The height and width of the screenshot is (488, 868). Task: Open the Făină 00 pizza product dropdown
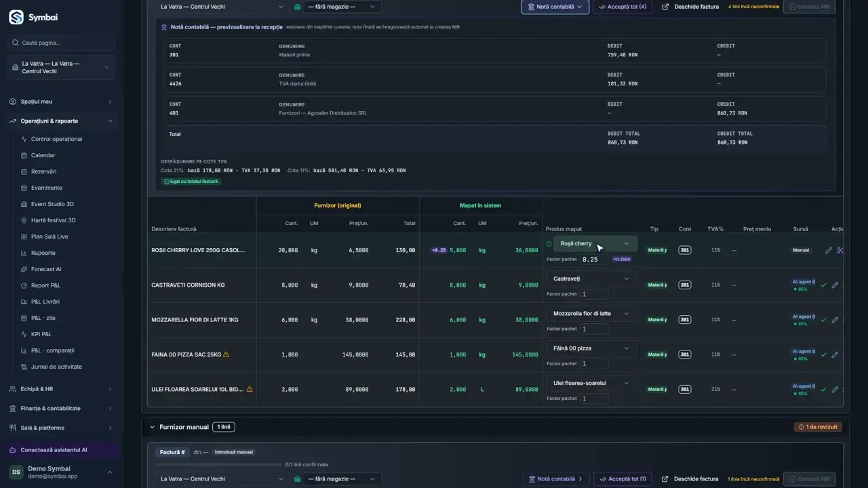pos(591,348)
